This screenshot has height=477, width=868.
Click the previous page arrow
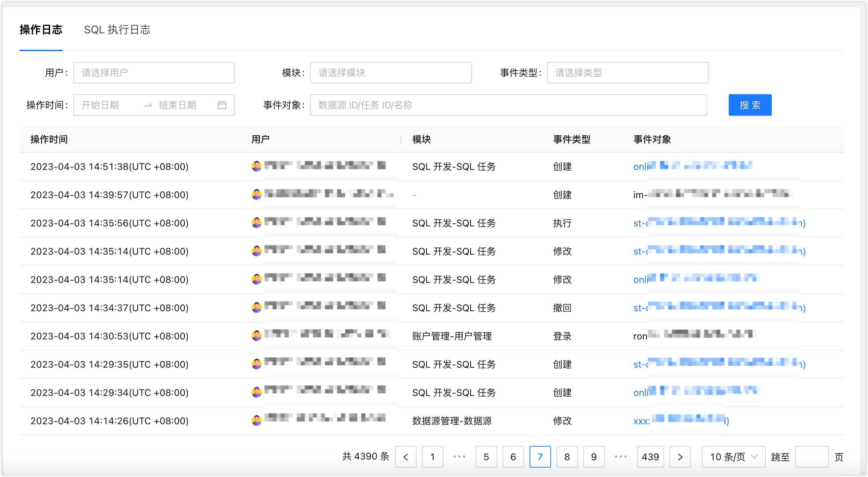coord(405,457)
